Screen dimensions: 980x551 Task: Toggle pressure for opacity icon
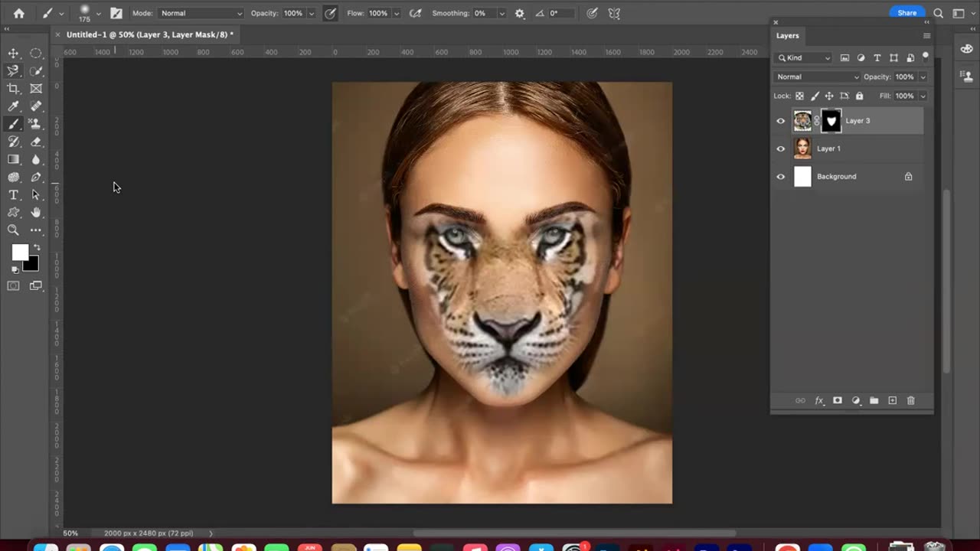(x=330, y=13)
